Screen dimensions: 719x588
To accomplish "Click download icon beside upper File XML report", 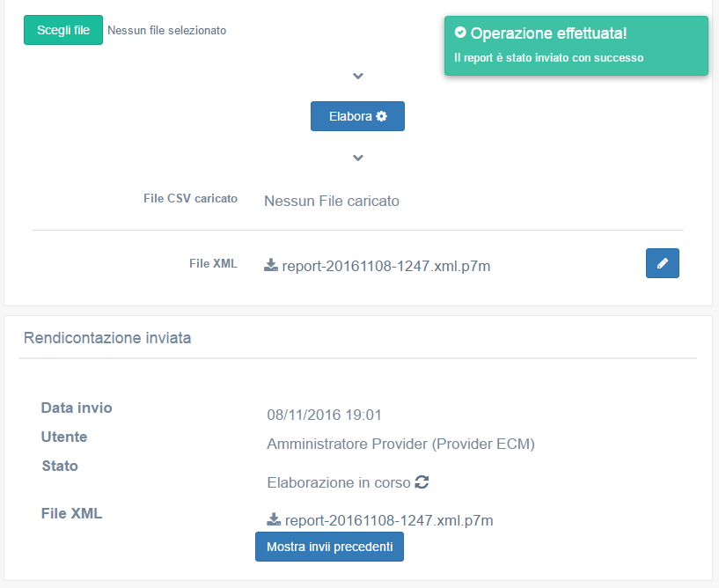I will (x=271, y=265).
